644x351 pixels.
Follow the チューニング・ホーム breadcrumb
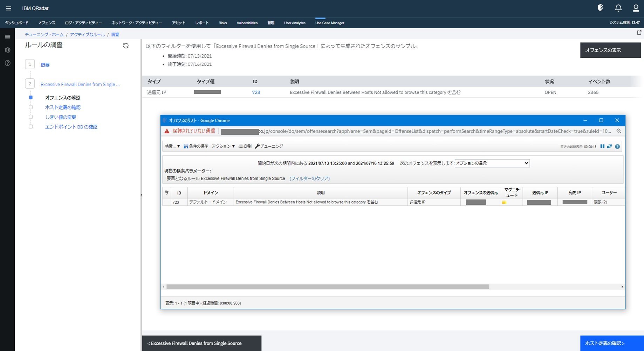point(44,35)
